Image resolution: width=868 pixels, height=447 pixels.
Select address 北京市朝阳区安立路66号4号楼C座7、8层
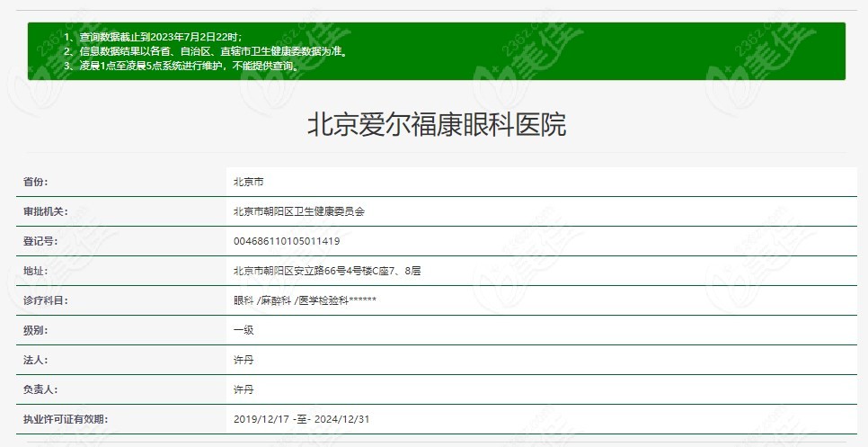coord(327,271)
